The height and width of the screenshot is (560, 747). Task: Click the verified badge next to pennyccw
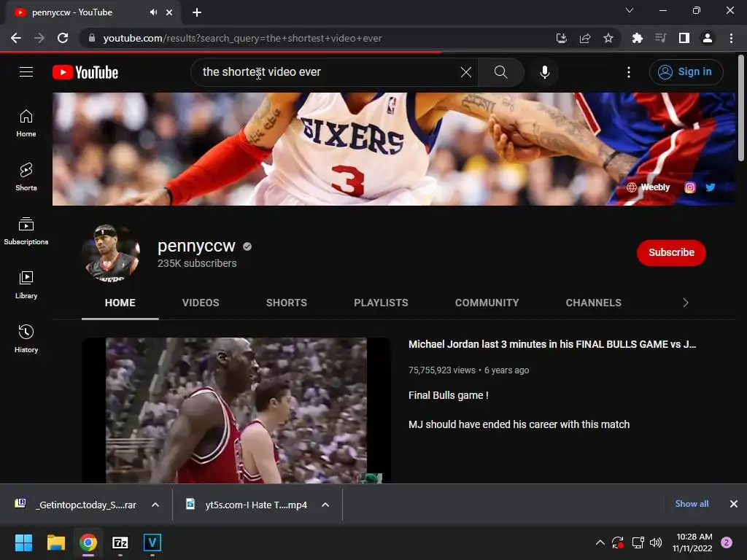247,246
